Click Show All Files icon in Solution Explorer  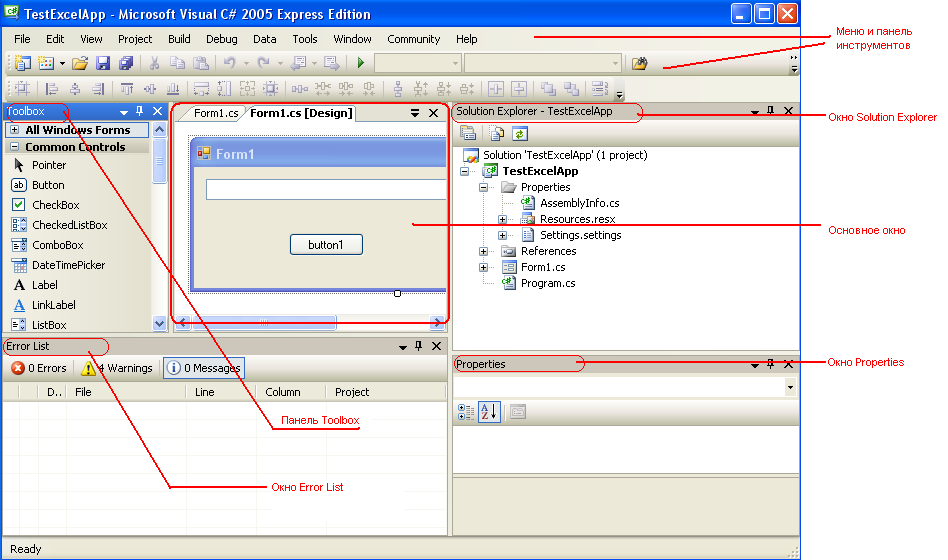pos(496,133)
